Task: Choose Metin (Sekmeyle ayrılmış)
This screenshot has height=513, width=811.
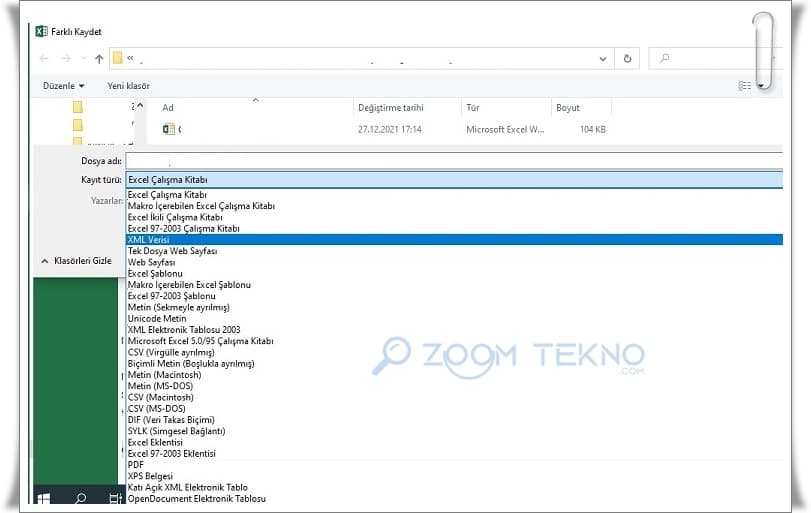Action: (x=454, y=307)
